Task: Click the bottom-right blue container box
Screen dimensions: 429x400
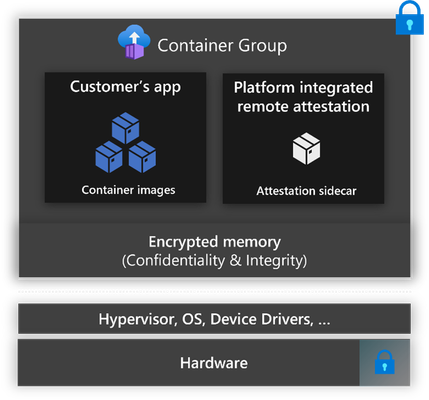Action: tap(142, 157)
